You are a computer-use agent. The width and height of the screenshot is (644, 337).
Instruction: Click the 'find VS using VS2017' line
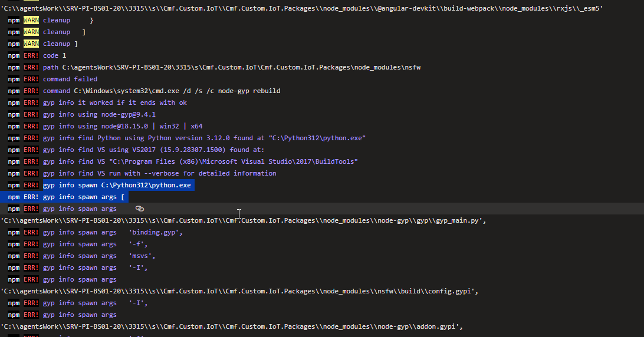pyautogui.click(x=136, y=150)
